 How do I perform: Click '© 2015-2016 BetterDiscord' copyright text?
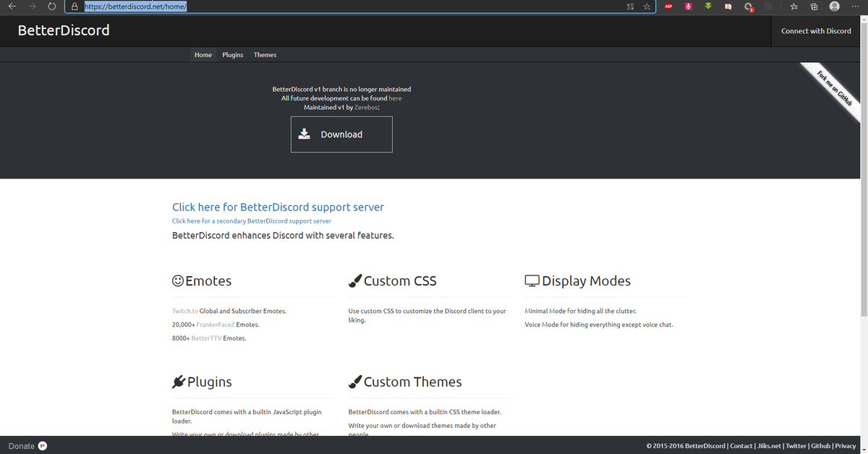pyautogui.click(x=686, y=446)
